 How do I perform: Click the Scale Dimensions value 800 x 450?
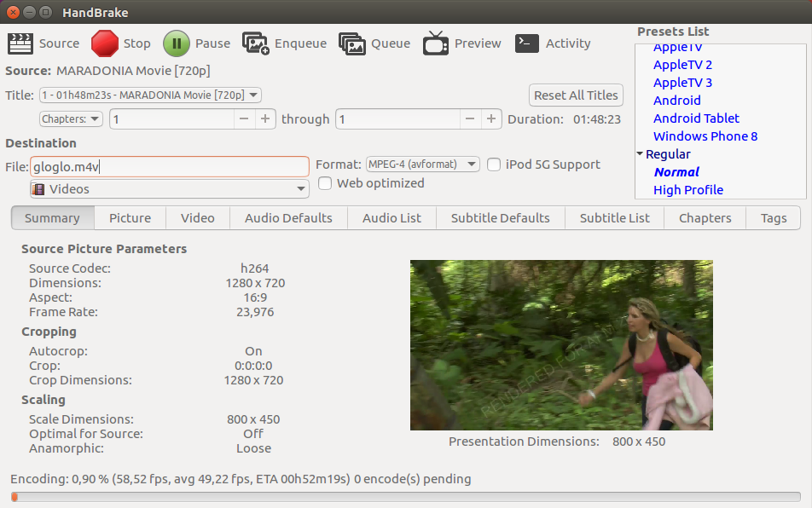point(253,419)
